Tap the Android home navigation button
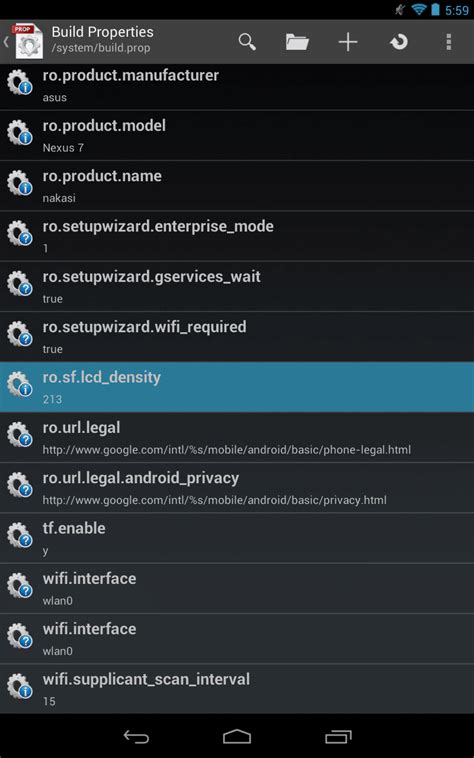 [x=237, y=736]
